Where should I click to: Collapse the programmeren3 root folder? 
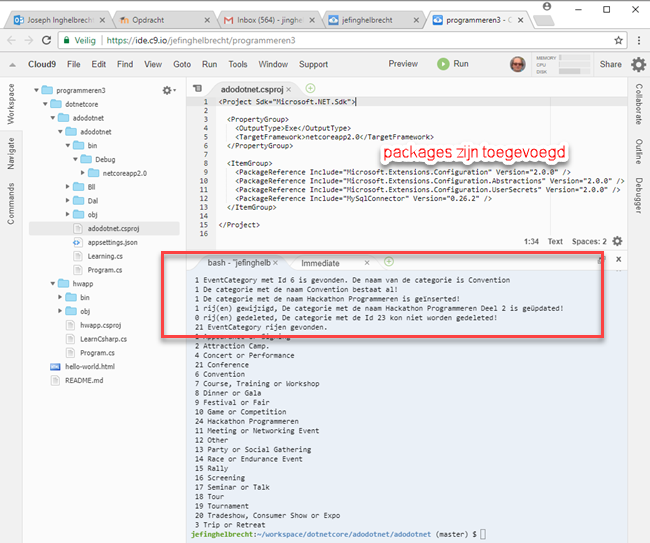pos(36,90)
